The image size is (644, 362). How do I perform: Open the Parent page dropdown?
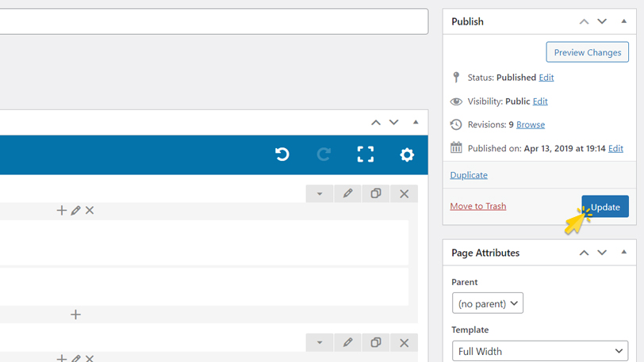[x=488, y=303]
